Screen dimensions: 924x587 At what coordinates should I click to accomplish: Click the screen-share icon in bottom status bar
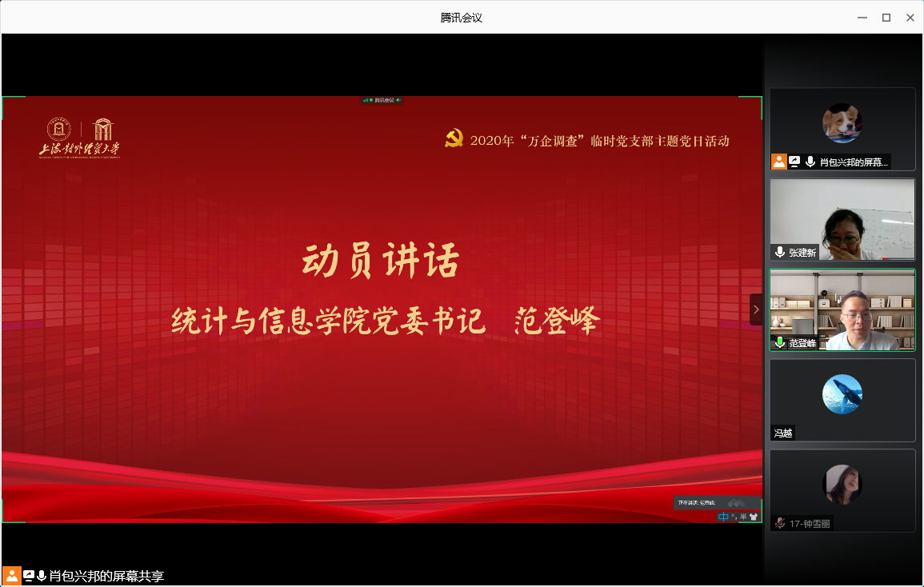click(29, 575)
